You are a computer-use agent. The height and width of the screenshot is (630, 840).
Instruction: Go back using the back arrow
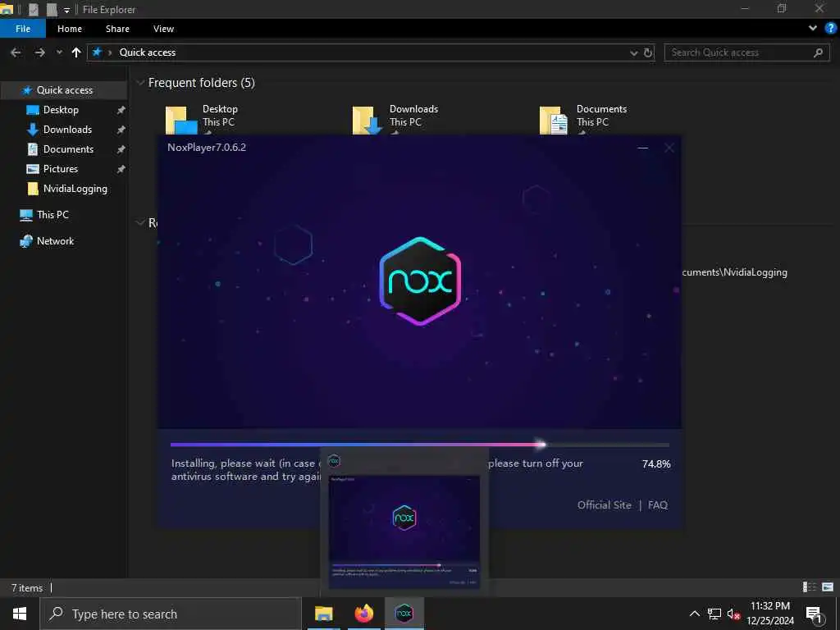(16, 52)
